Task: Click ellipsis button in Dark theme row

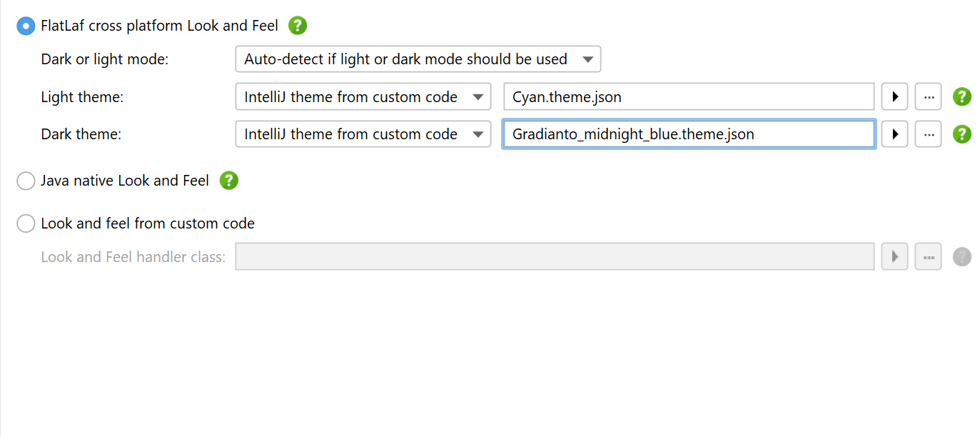Action: click(928, 134)
